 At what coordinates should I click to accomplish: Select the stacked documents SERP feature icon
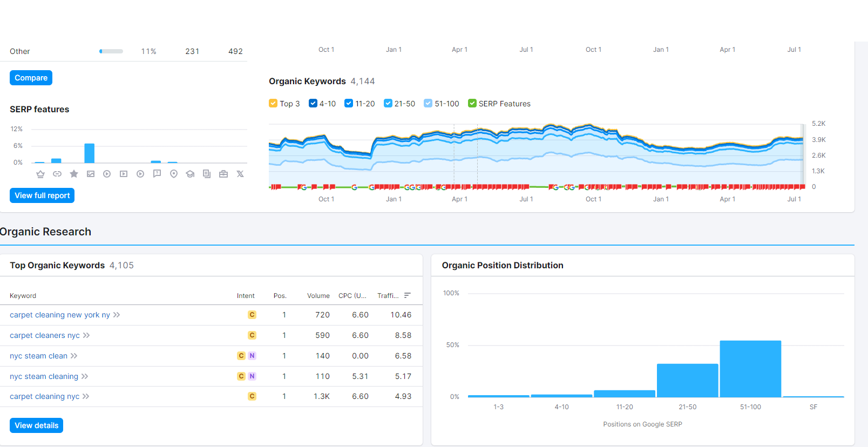(x=207, y=174)
